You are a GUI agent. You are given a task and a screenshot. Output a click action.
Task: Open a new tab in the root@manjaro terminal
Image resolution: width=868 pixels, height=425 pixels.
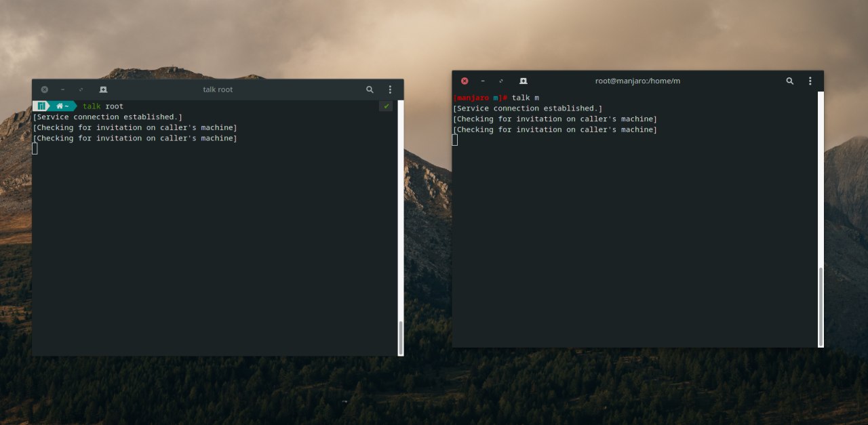click(x=523, y=81)
